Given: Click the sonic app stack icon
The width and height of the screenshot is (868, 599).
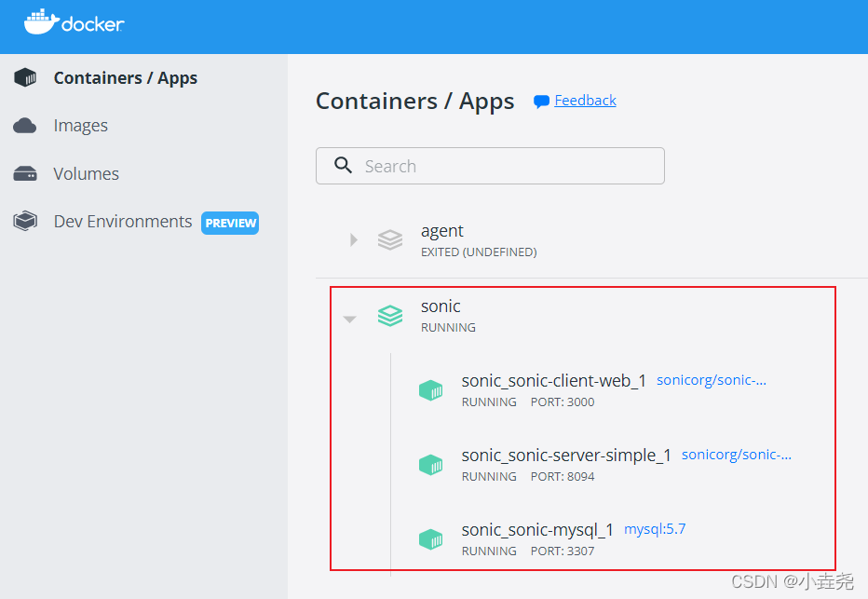Looking at the screenshot, I should 390,316.
